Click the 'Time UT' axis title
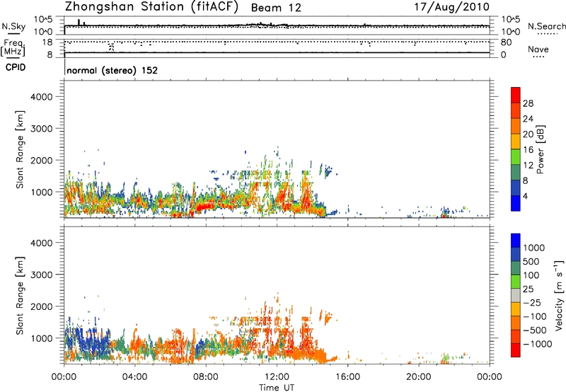The width and height of the screenshot is (566, 392). (277, 388)
